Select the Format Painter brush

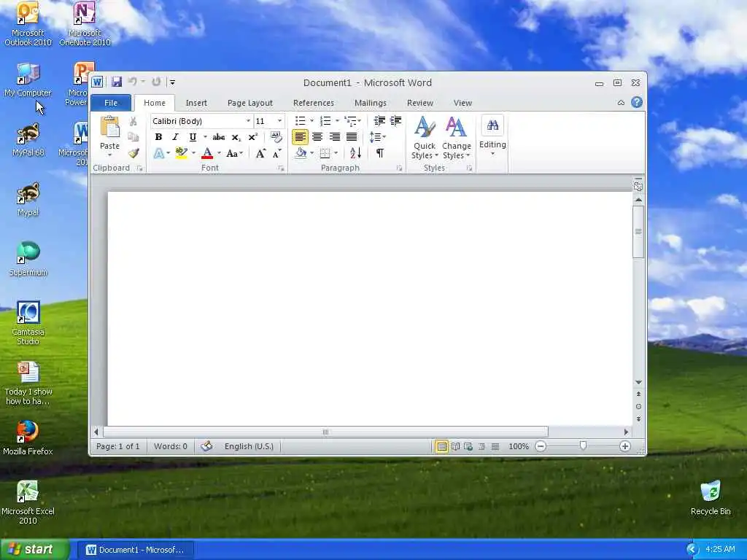coord(133,153)
